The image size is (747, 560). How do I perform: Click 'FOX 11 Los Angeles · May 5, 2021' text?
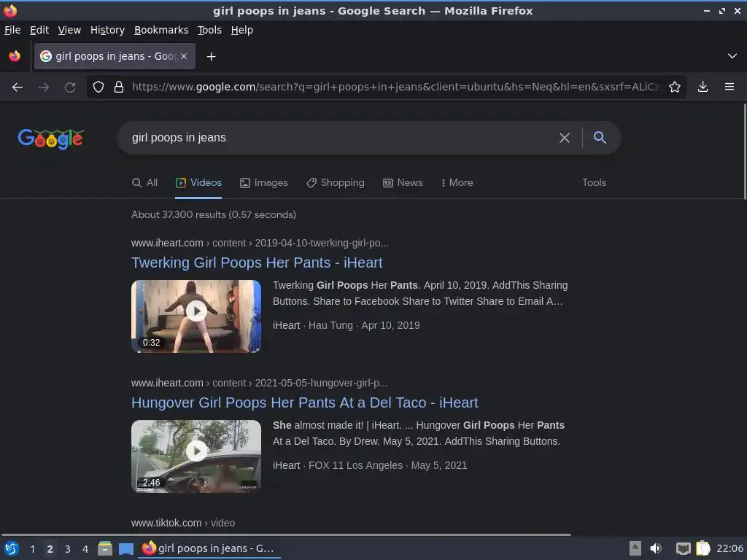click(388, 466)
